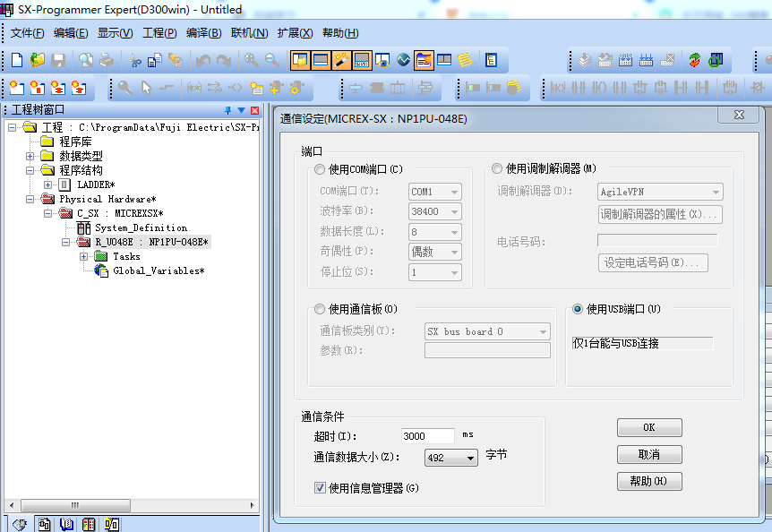This screenshot has height=532, width=772.
Task: Expand the 数据类型 folder node
Action: (30, 156)
